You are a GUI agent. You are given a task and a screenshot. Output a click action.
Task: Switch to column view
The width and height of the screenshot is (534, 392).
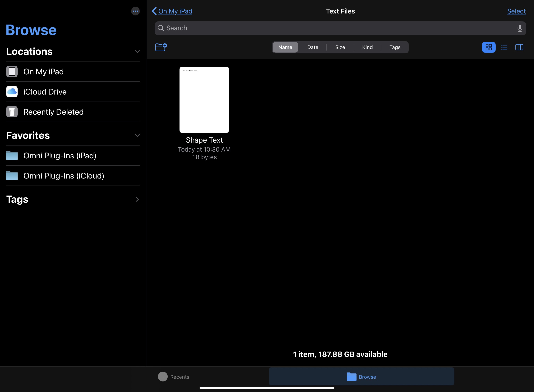519,47
